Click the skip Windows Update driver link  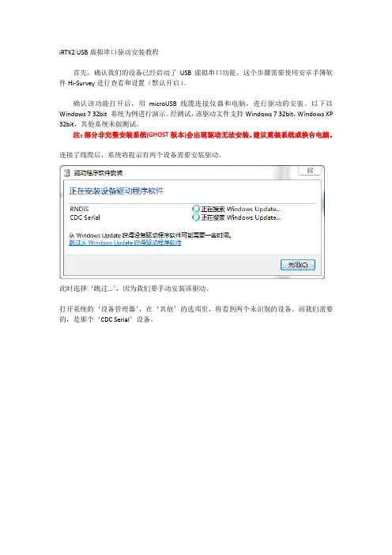point(125,243)
